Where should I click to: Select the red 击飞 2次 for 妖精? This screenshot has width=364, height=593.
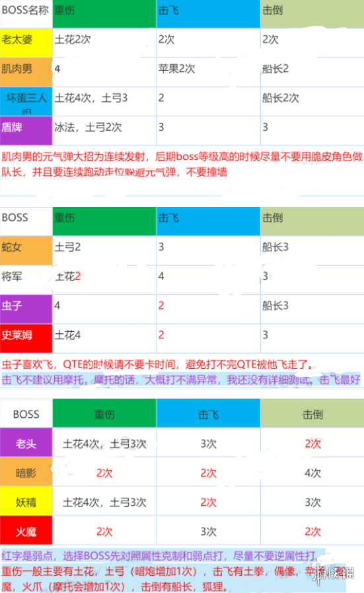point(208,501)
